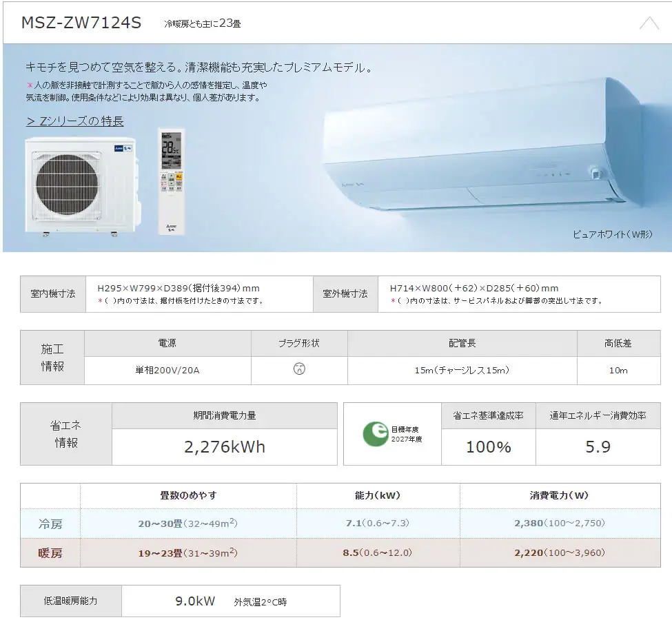
Task: Select the 単相200V/20A value
Action: tap(167, 370)
